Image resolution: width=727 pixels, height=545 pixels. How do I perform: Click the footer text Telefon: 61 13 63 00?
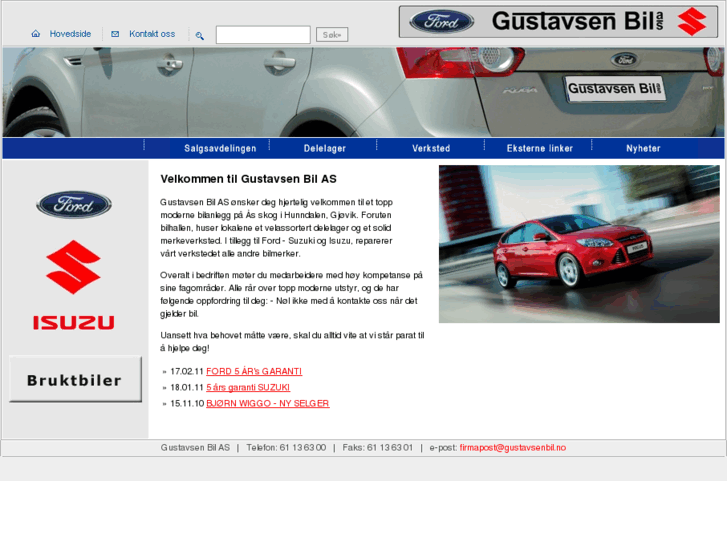(286, 448)
